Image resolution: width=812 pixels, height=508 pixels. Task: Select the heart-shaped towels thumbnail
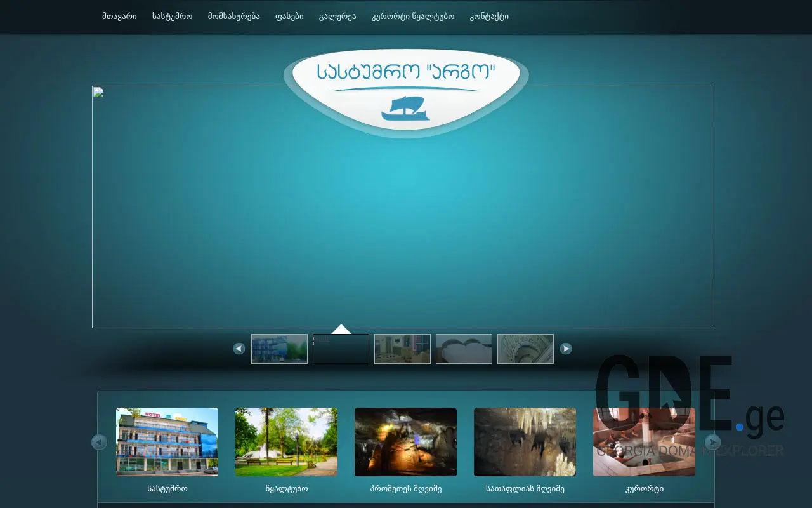tap(464, 349)
